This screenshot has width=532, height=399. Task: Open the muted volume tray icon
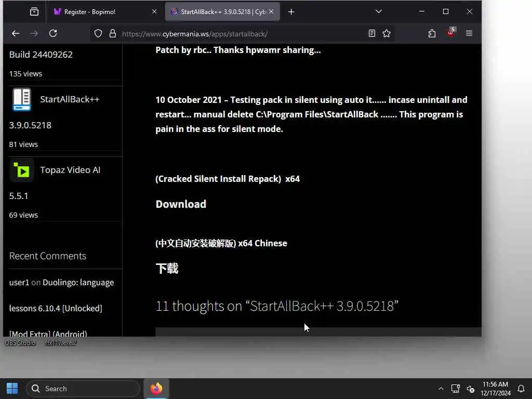click(471, 389)
